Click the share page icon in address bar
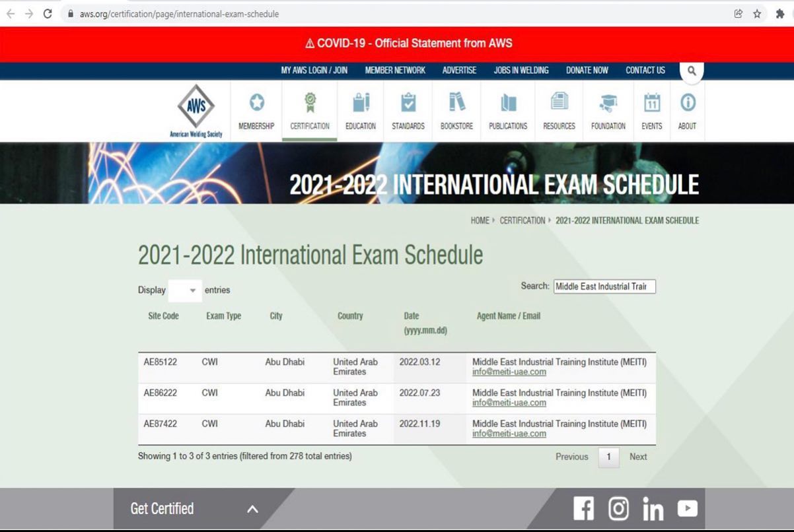 [x=739, y=13]
